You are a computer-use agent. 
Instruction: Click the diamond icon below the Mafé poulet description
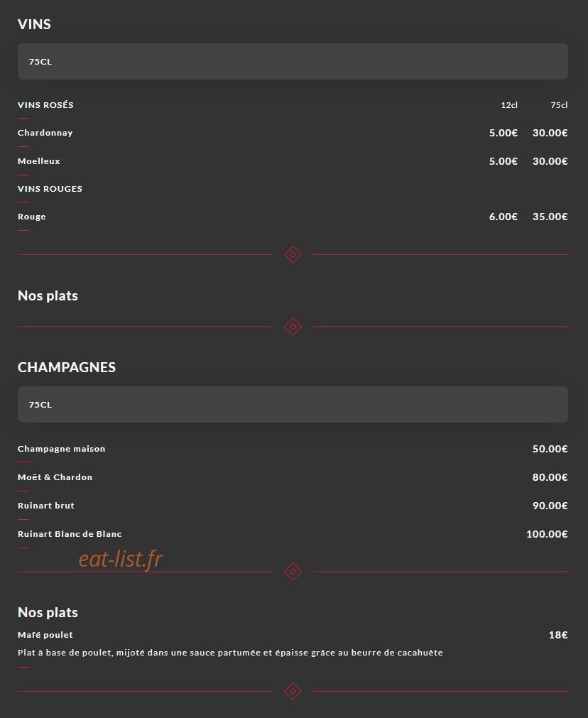coord(293,691)
